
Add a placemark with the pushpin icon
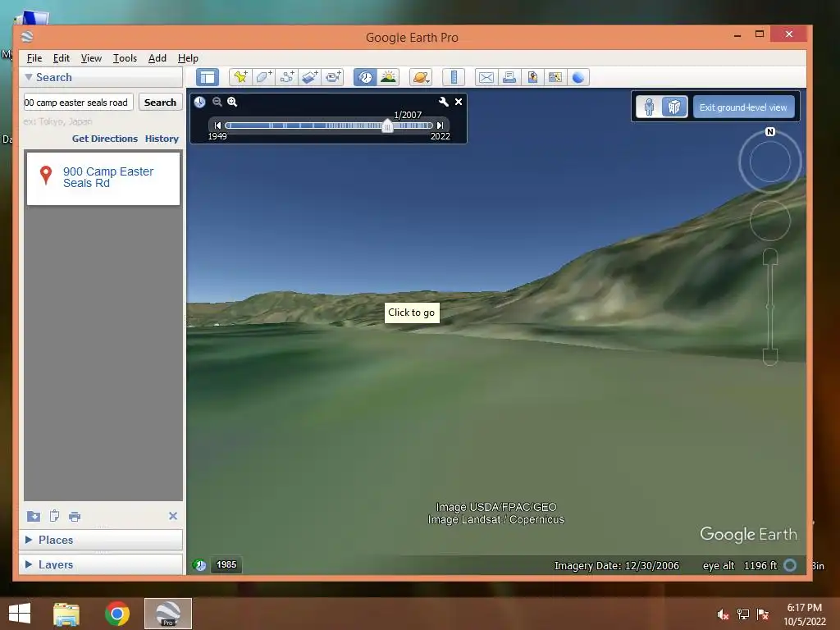click(x=240, y=77)
